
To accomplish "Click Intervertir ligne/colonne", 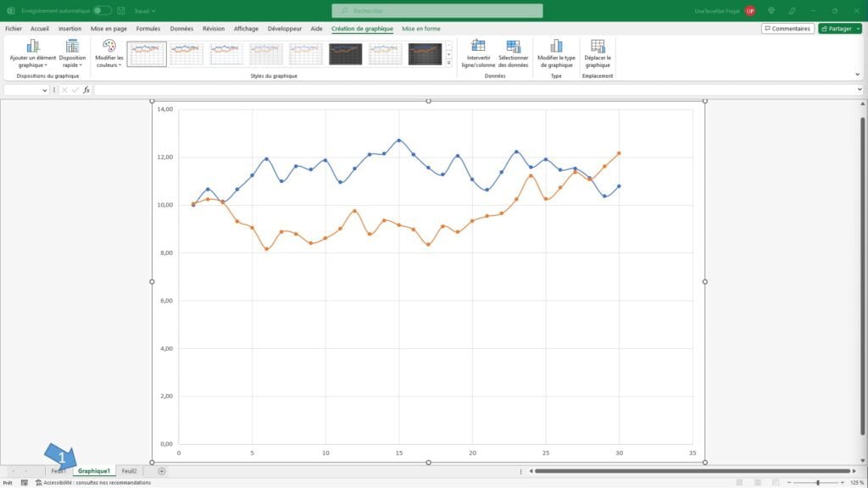I will pyautogui.click(x=478, y=53).
